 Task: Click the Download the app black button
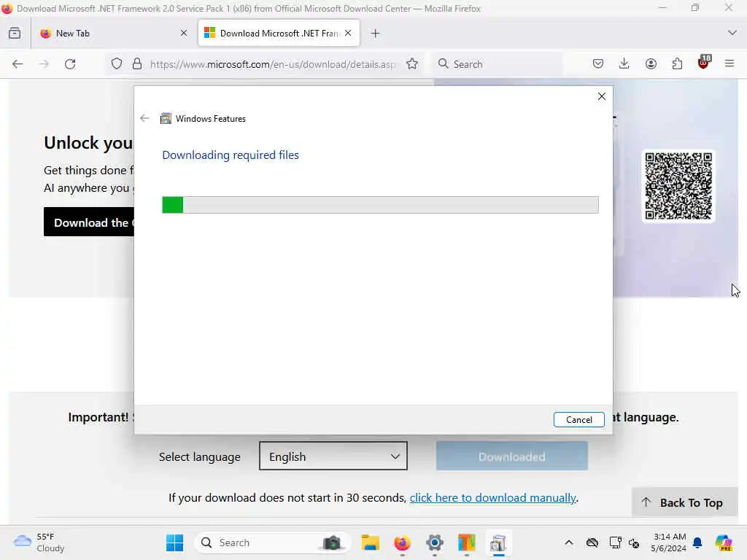point(89,222)
